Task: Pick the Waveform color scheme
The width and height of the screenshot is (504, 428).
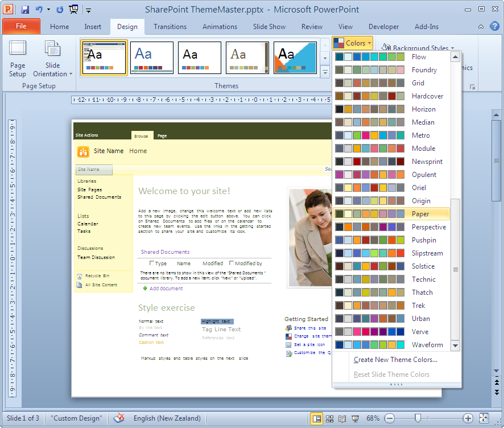Action: point(391,345)
